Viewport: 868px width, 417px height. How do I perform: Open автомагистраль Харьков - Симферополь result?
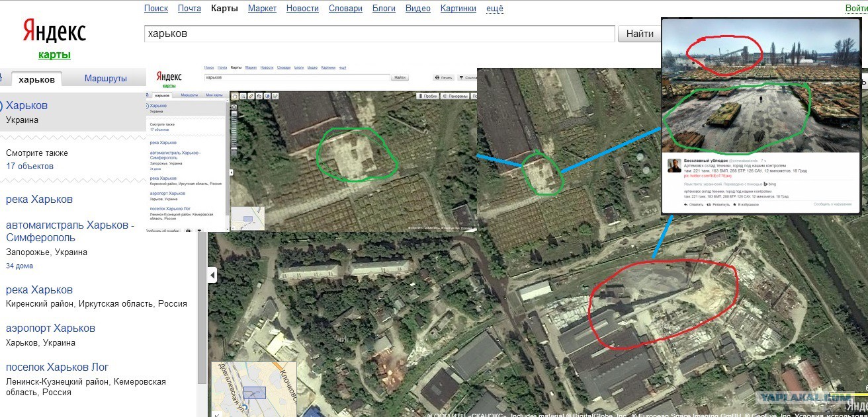tap(70, 231)
